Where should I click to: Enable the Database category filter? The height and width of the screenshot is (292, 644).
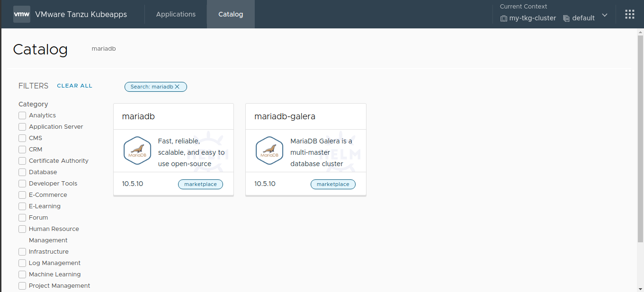(22, 172)
